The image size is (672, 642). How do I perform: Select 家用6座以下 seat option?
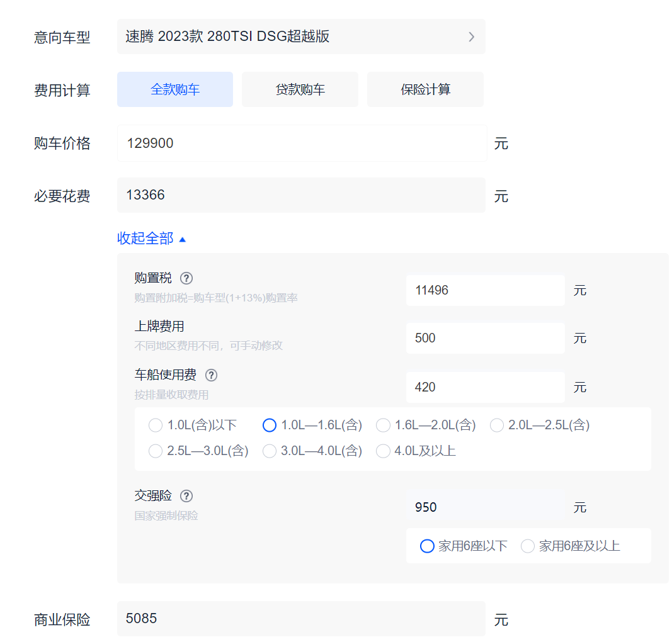[x=427, y=546]
